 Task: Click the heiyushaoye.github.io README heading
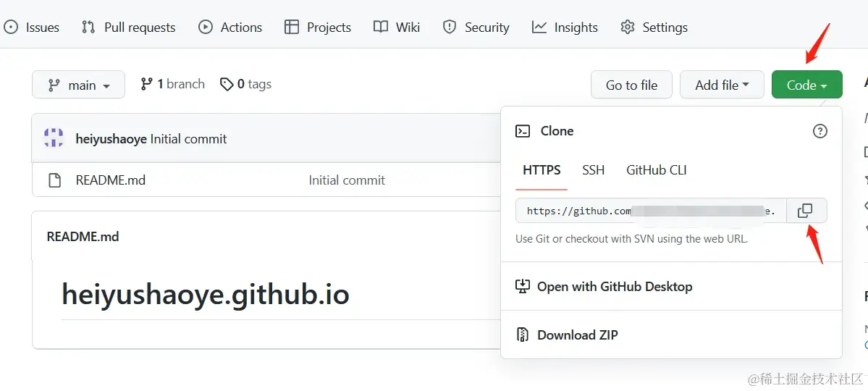[x=206, y=294]
